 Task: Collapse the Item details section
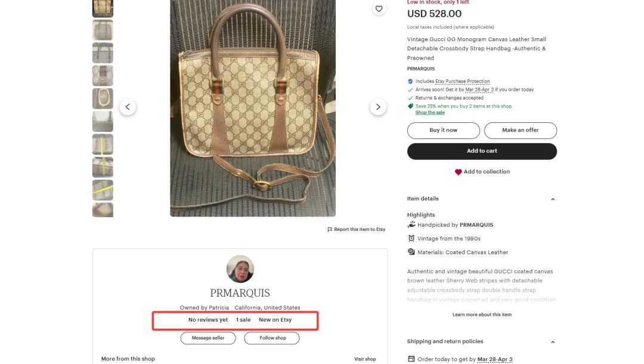(552, 199)
